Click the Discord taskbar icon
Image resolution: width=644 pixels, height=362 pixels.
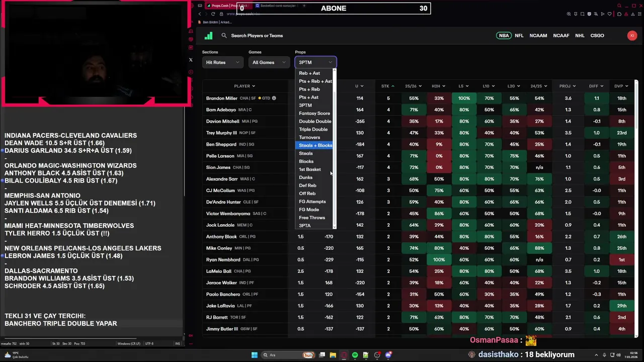388,355
